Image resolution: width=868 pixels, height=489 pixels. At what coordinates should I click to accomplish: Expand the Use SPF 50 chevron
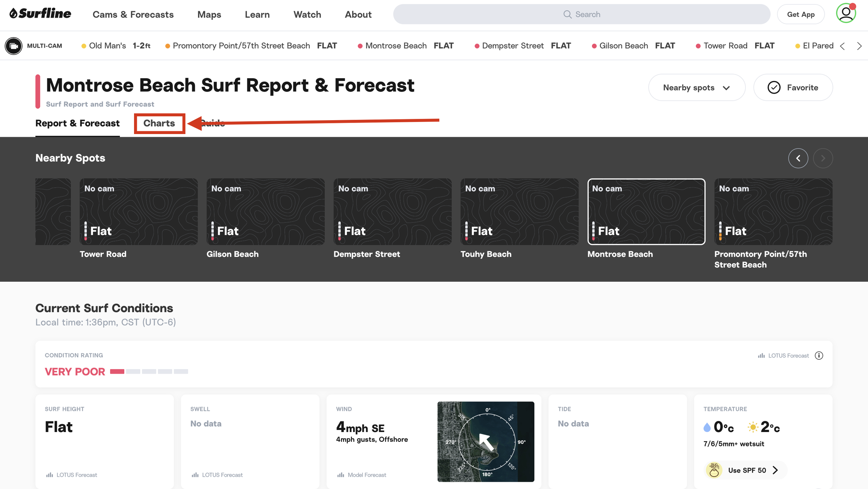pos(775,470)
